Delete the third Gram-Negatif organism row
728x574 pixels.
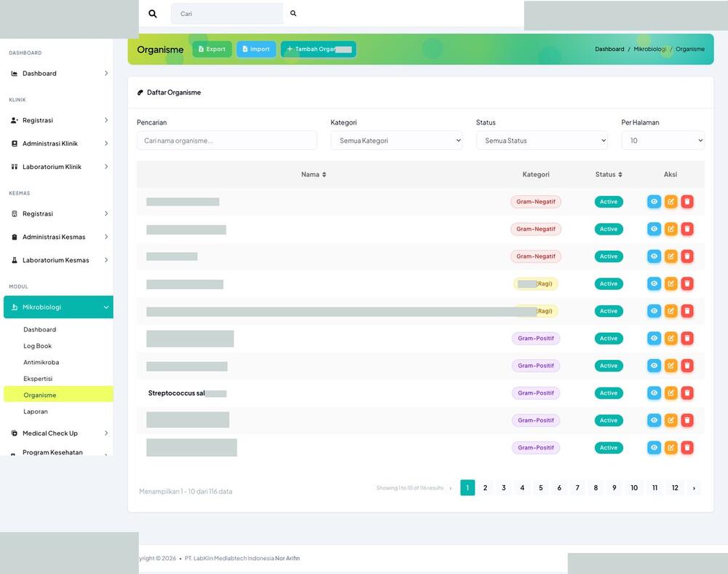(x=687, y=256)
